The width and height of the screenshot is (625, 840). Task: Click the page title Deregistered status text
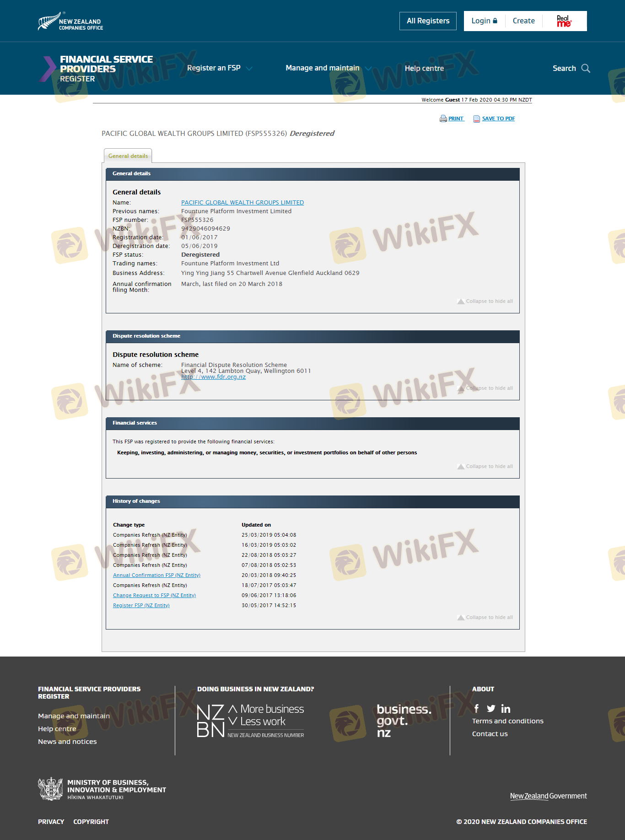(x=312, y=134)
